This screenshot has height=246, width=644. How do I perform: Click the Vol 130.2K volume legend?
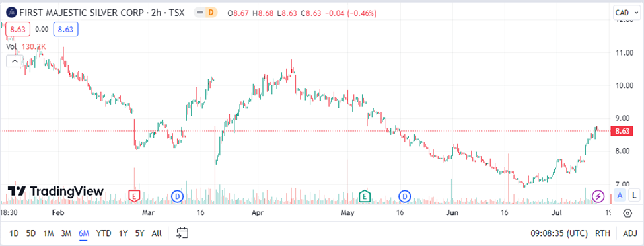[26, 46]
